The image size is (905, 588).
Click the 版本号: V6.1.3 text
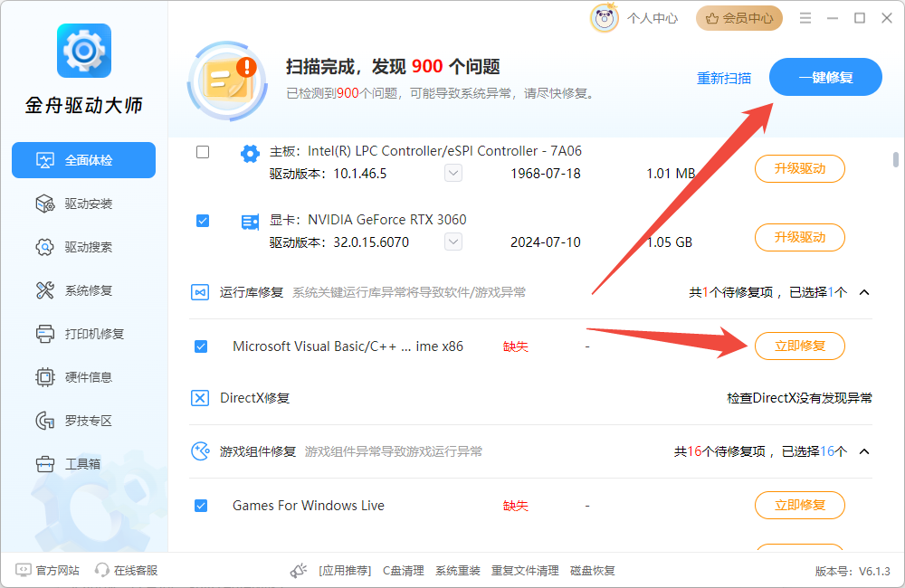(853, 572)
